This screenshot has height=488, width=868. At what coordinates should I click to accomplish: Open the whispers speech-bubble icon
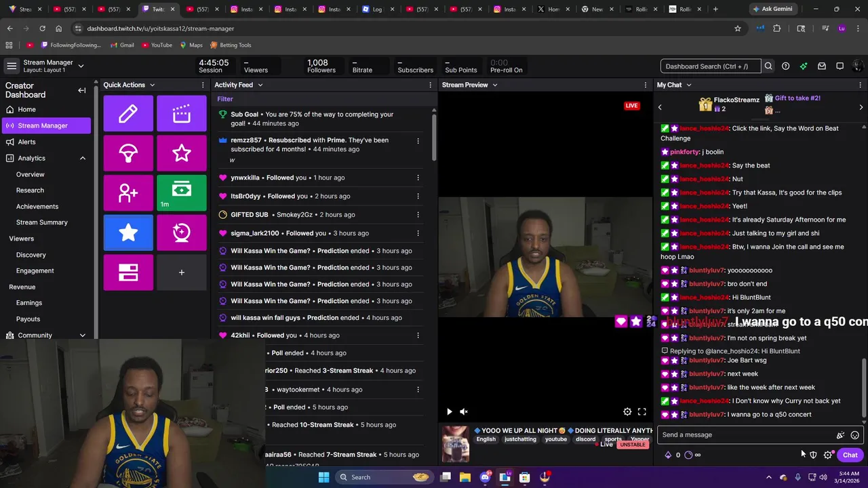tap(840, 66)
